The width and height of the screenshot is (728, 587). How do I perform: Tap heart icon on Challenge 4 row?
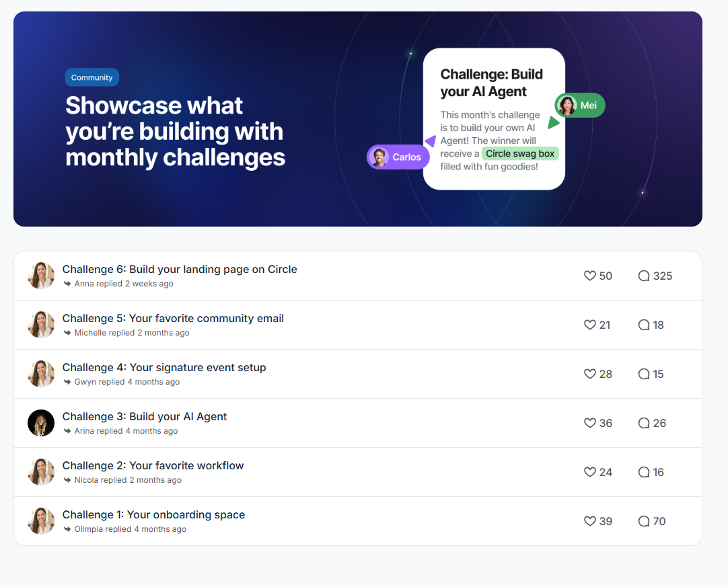[x=589, y=374]
